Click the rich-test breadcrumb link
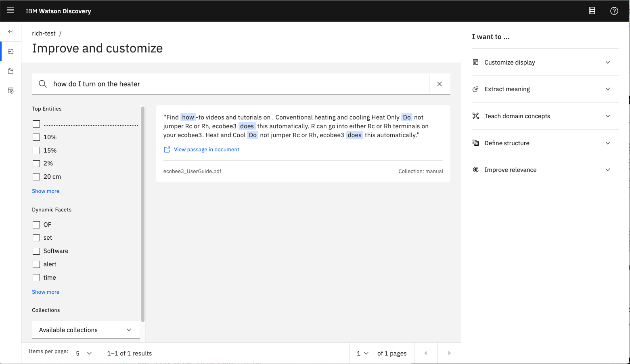This screenshot has width=630, height=364. click(x=44, y=33)
